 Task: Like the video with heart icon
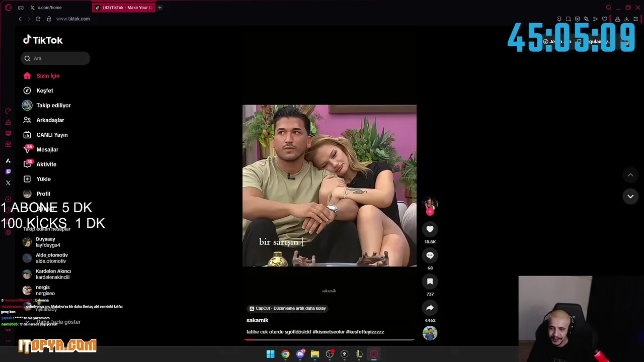point(430,229)
